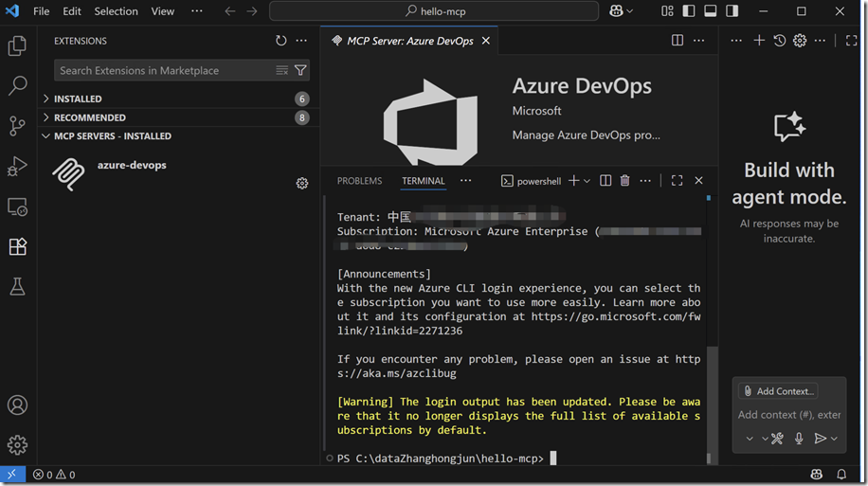
Task: Click the Add Context button
Action: click(778, 391)
